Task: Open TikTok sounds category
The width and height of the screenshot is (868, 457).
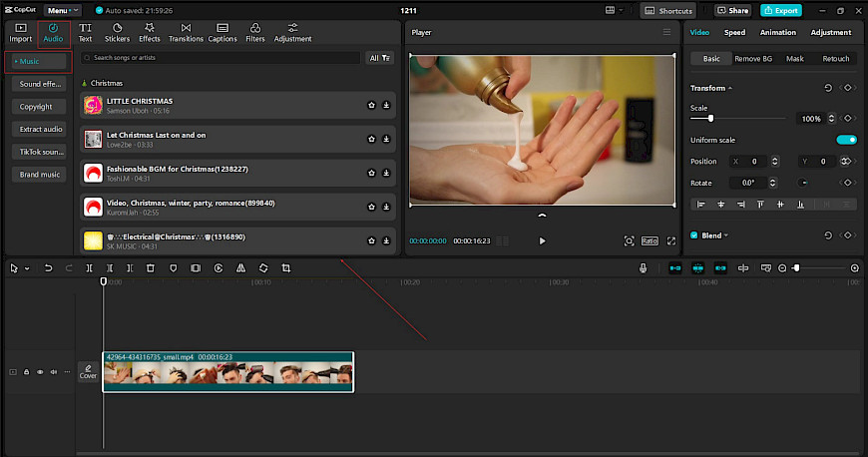Action: coord(39,152)
